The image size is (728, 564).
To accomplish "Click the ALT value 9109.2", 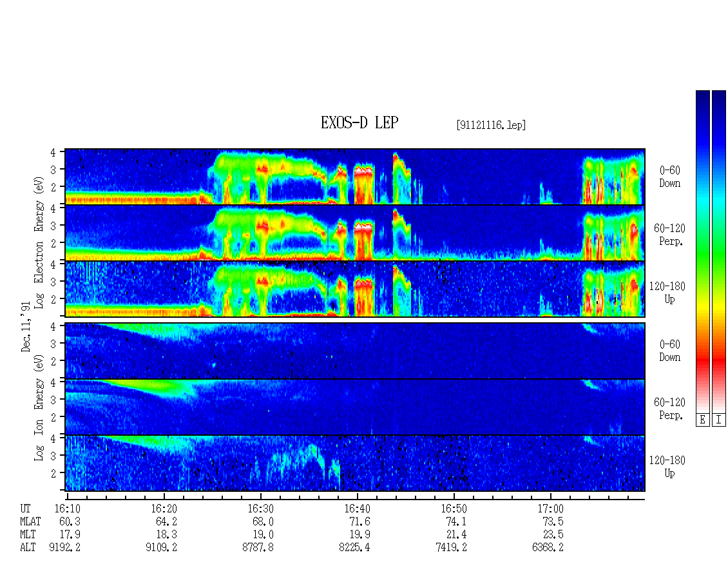I will coord(161,548).
